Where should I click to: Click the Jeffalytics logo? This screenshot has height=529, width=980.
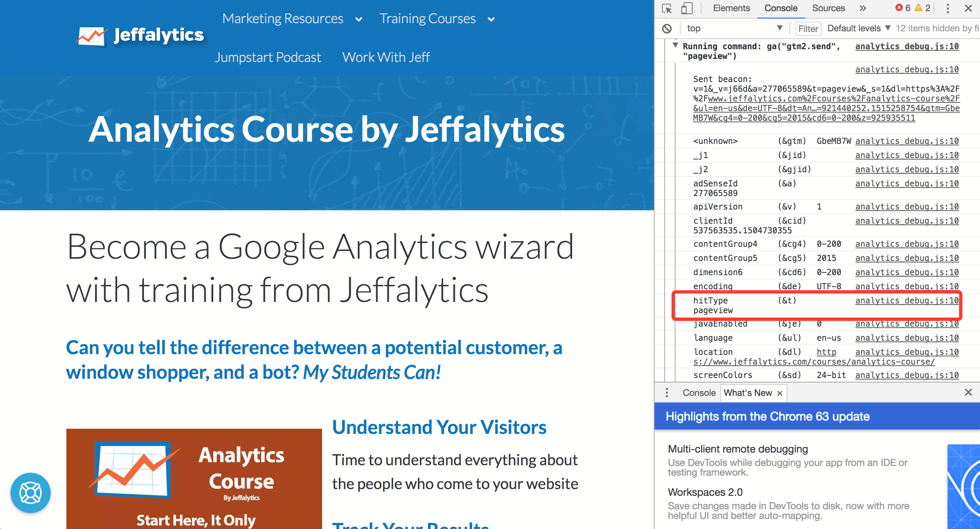[x=140, y=35]
